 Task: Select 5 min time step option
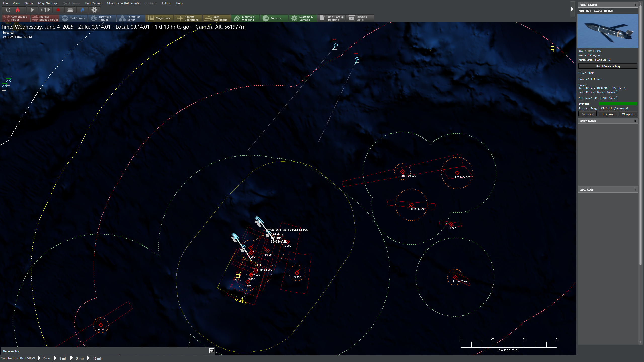[80, 358]
